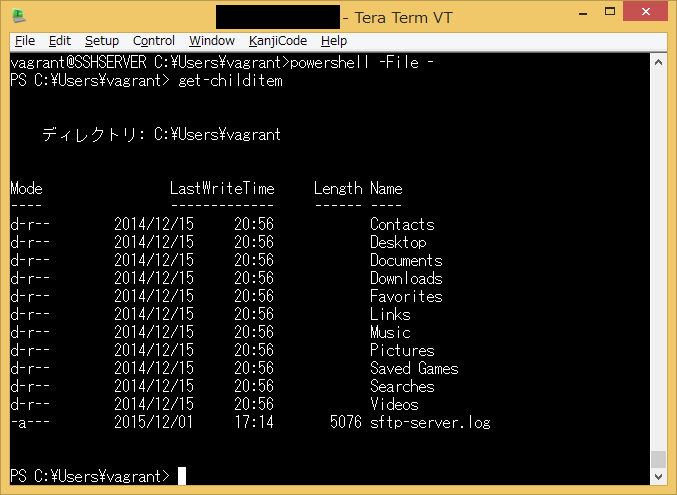Open the Control menu
Image resolution: width=677 pixels, height=495 pixels.
point(154,41)
